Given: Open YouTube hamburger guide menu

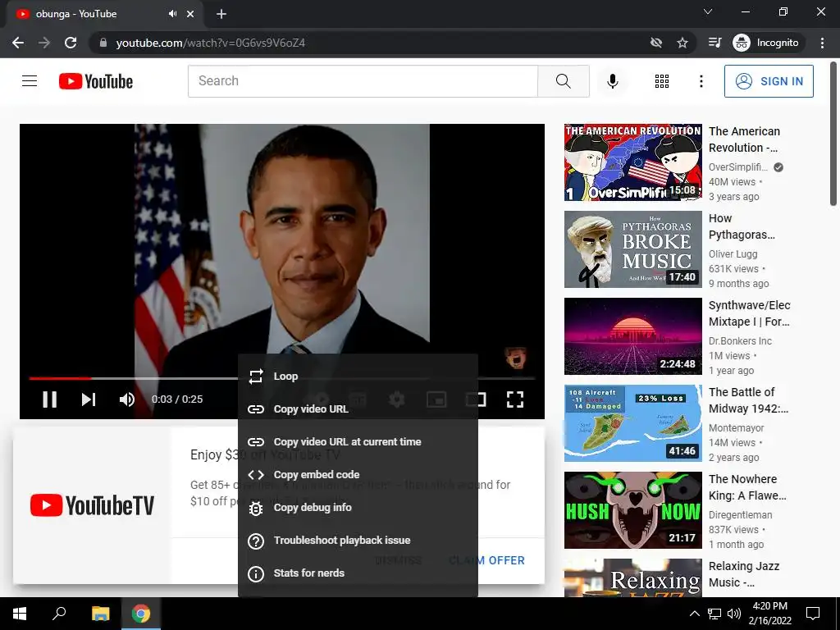Looking at the screenshot, I should 30,81.
